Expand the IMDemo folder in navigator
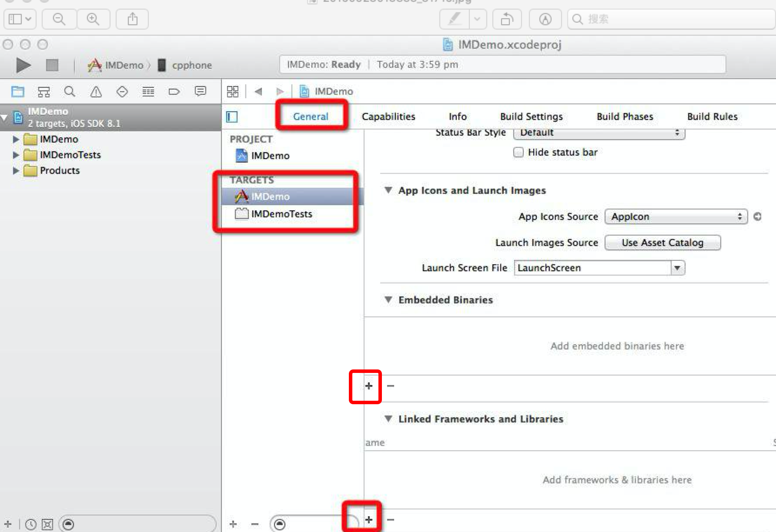Screen dimensions: 776x532 pos(16,140)
